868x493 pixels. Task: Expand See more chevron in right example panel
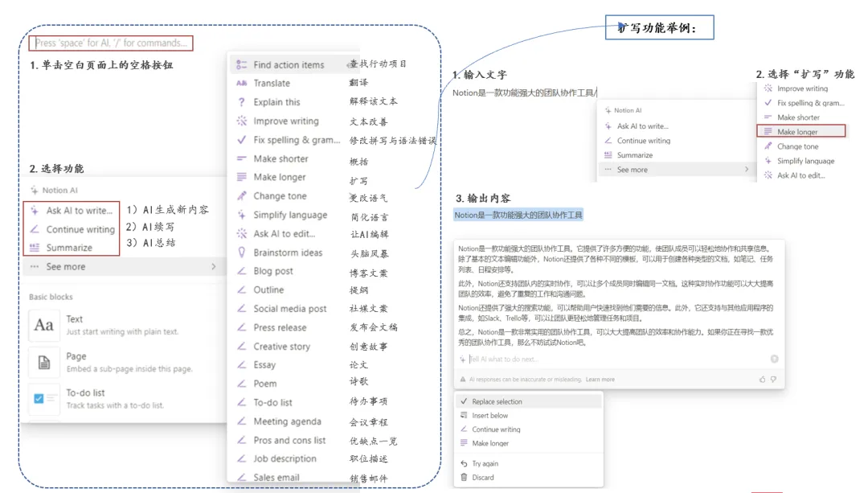click(746, 170)
